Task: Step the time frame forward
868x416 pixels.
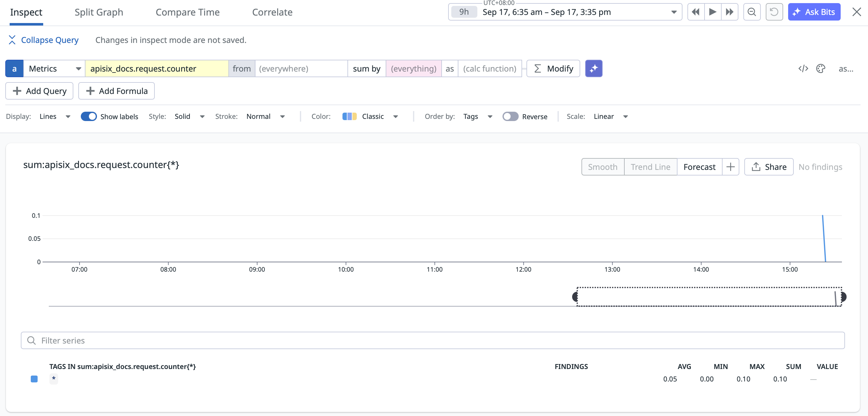Action: 729,12
